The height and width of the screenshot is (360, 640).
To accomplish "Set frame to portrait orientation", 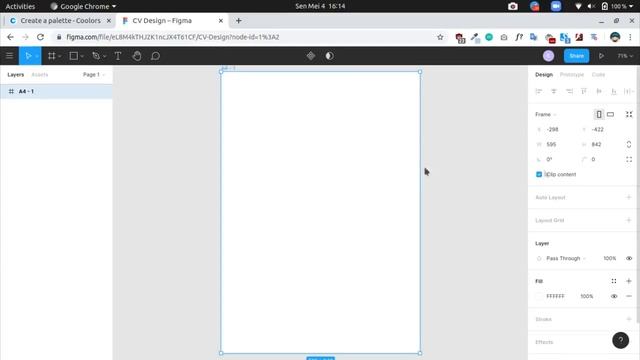I will 599,114.
